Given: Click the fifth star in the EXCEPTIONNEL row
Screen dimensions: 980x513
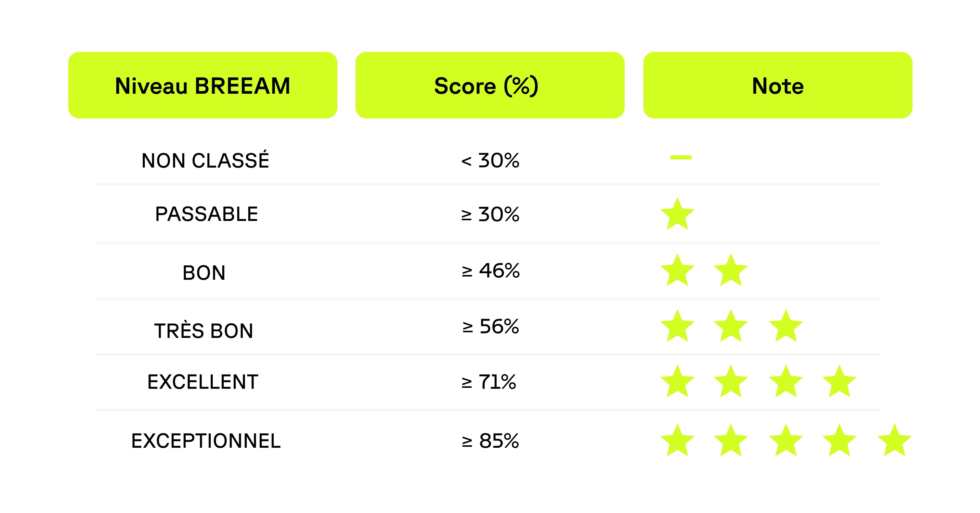Looking at the screenshot, I should (894, 441).
